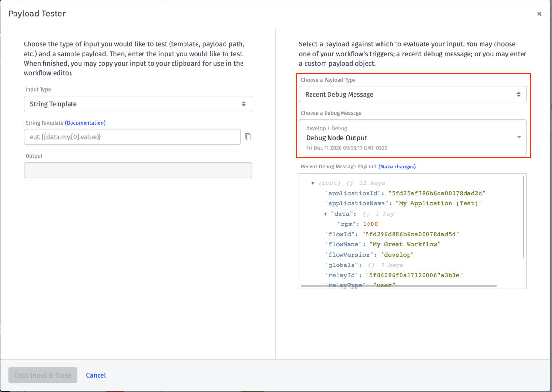Select the "applicationName" entry in payload
Image resolution: width=552 pixels, height=392 pixels.
click(x=403, y=203)
